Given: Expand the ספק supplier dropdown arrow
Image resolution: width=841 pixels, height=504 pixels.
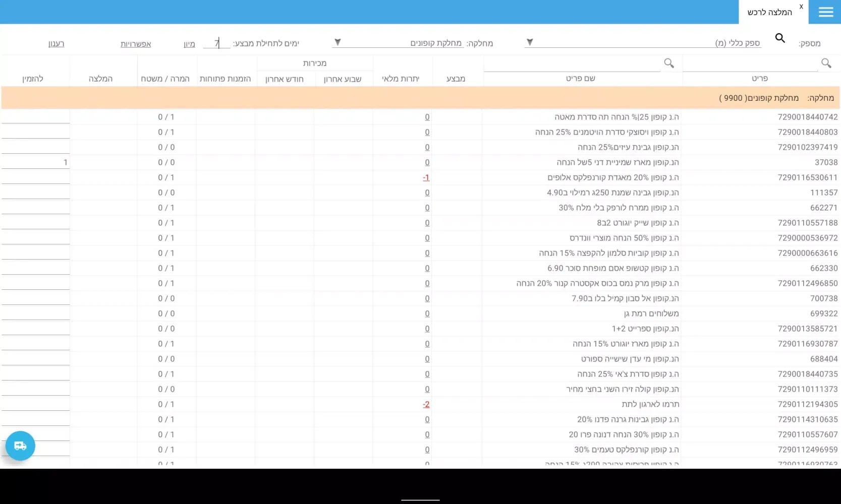Looking at the screenshot, I should [x=530, y=42].
